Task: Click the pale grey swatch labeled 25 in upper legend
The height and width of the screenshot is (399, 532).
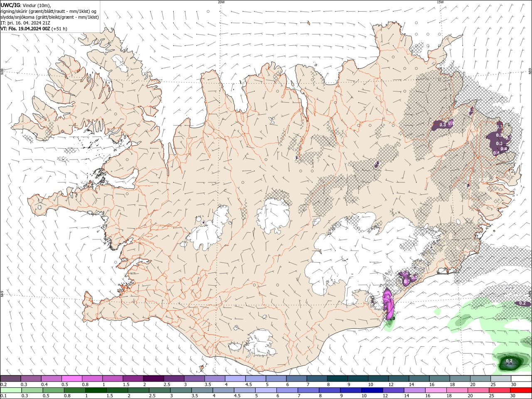Action: pos(501,379)
